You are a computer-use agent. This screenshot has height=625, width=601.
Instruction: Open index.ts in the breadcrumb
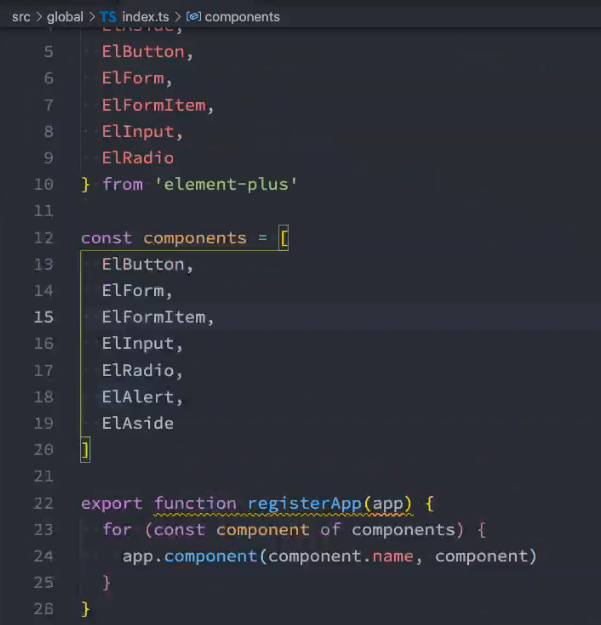click(145, 17)
